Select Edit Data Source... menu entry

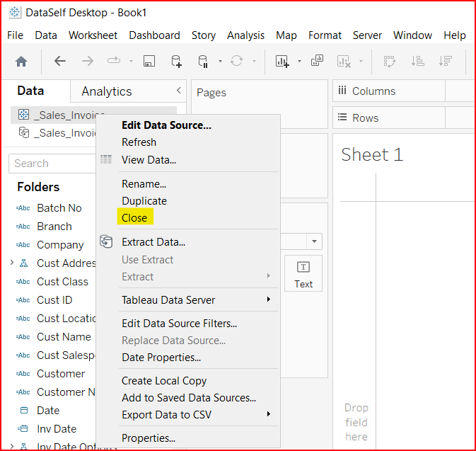[166, 125]
